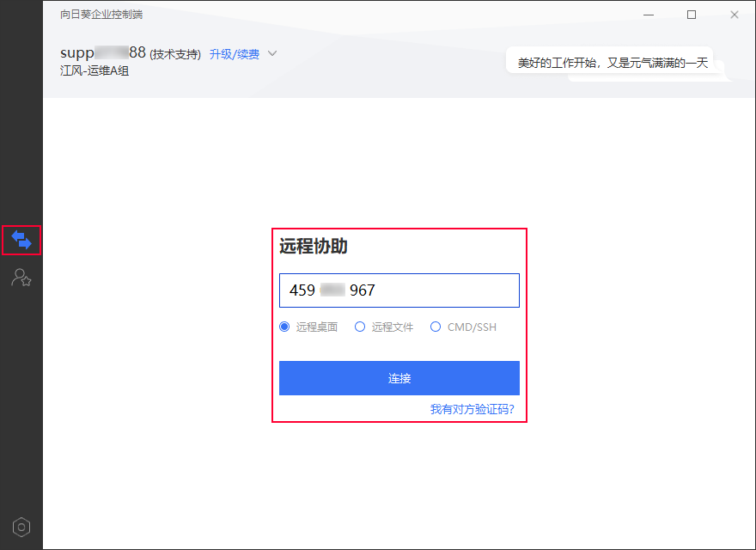Open the hexagon settings icon
Viewport: 756px width, 550px height.
(21, 527)
